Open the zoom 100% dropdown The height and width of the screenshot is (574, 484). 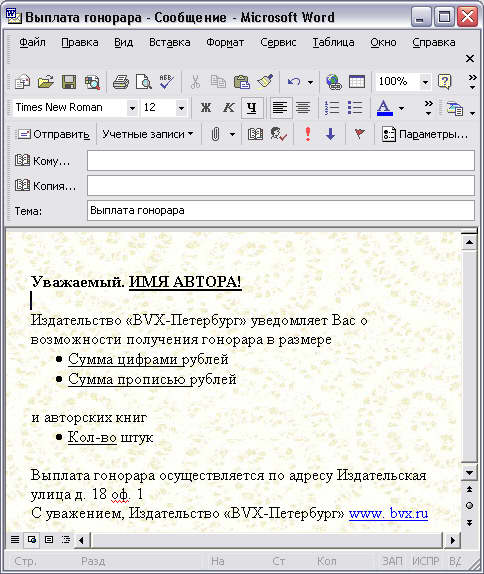pos(425,82)
